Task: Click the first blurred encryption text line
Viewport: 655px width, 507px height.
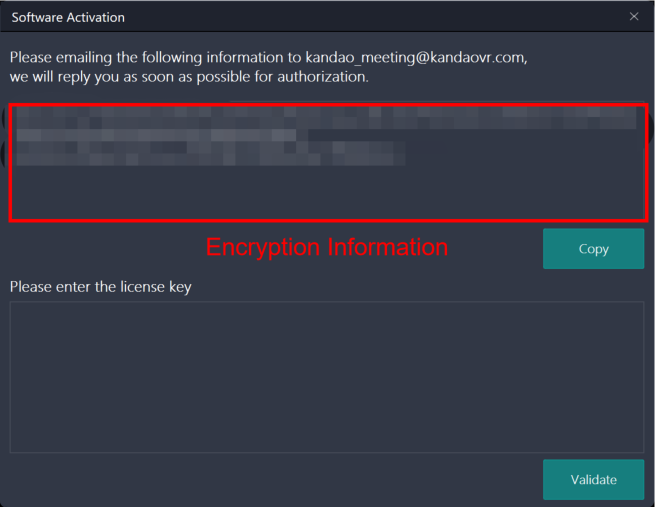Action: coord(326,118)
